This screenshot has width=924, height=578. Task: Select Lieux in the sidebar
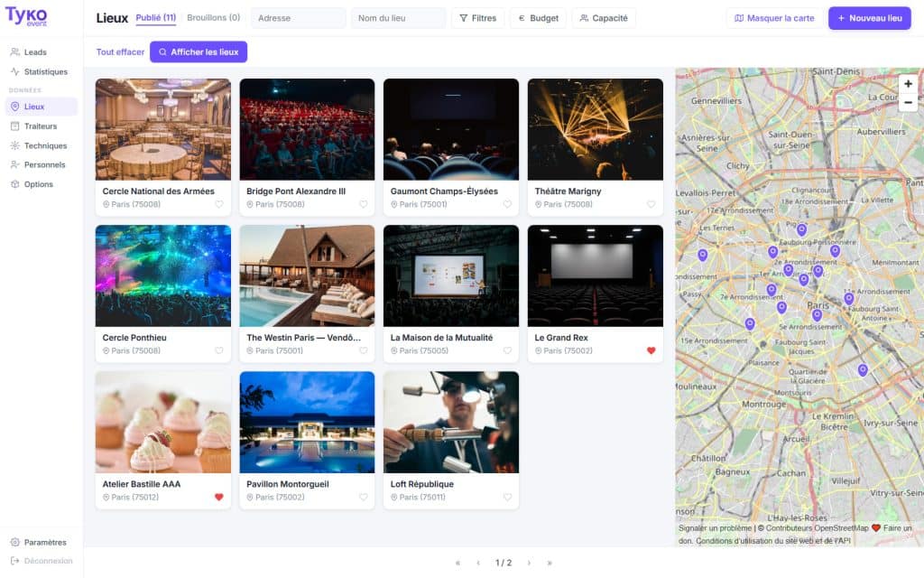(x=41, y=107)
